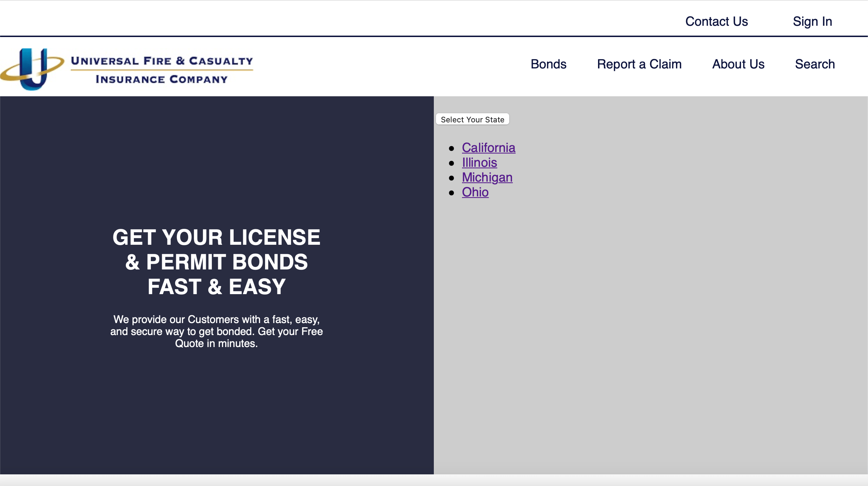Click the 'Insurance Company' logo text

[x=162, y=79]
